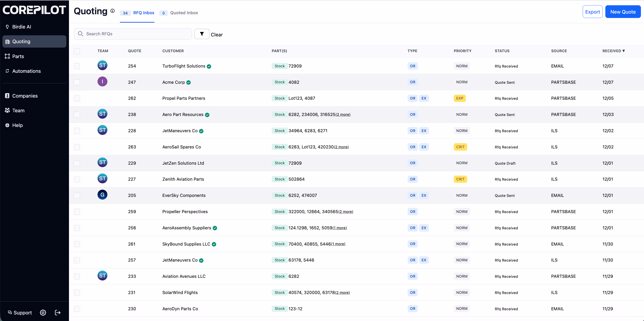Image resolution: width=644 pixels, height=321 pixels.
Task: Toggle the select-all header checkbox
Action: (77, 51)
